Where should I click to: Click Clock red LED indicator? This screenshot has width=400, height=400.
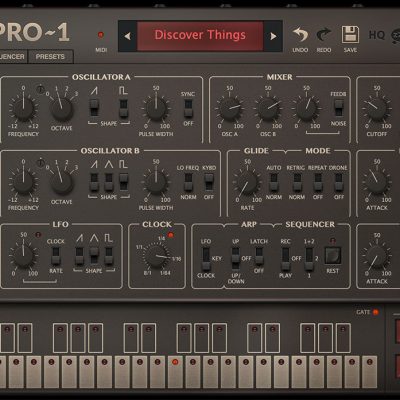[171, 235]
